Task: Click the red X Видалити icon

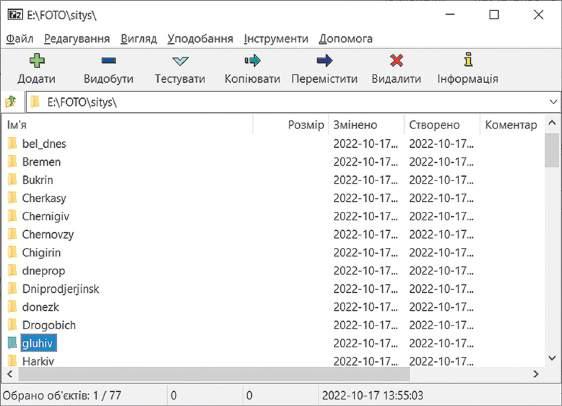Action: coord(396,61)
